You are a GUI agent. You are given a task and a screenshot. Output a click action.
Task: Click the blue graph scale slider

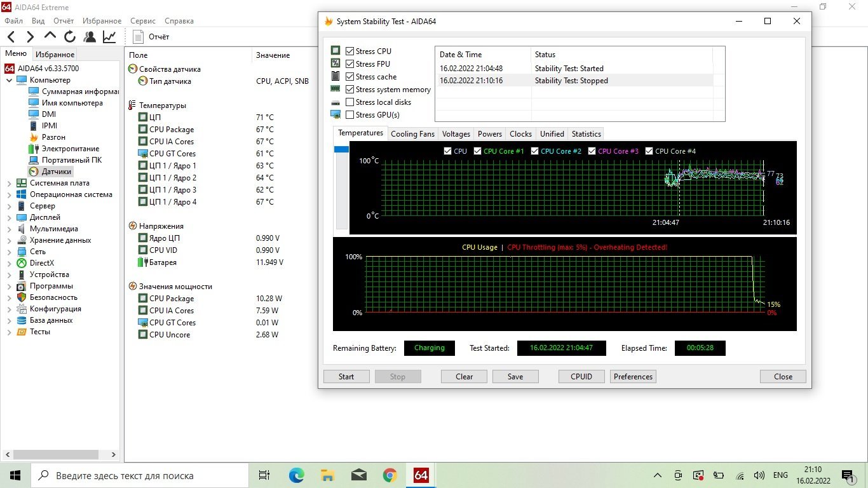click(x=341, y=149)
